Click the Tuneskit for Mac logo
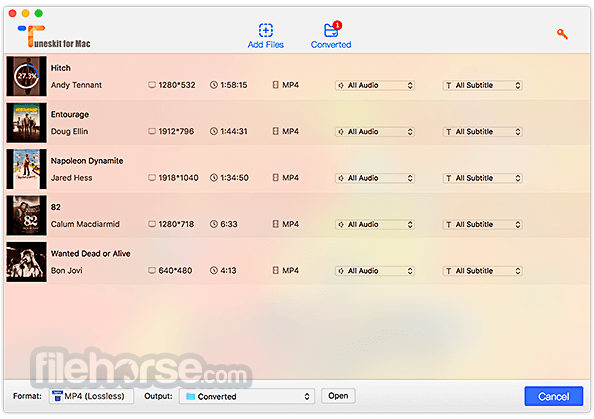The height and width of the screenshot is (419, 594). coord(54,36)
